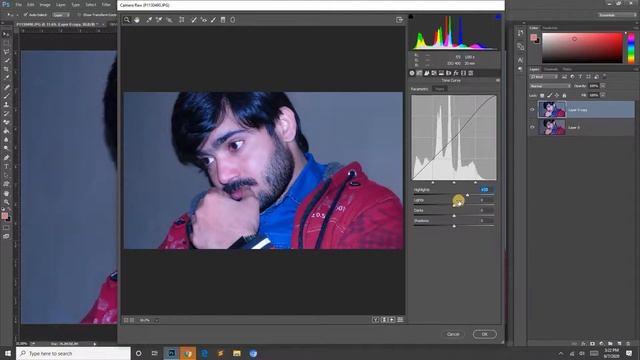The image size is (640, 360).
Task: Switch to the Parametric tone curve tab
Action: pos(420,89)
